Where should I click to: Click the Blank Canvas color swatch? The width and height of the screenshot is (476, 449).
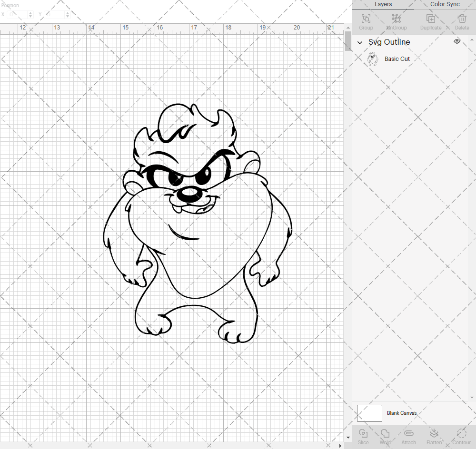click(369, 413)
